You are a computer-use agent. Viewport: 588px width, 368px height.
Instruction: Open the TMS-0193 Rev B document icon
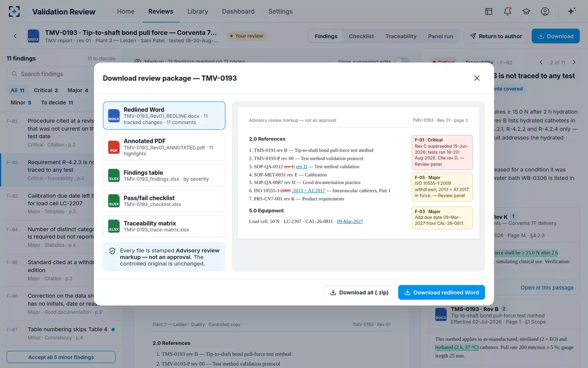point(441,315)
